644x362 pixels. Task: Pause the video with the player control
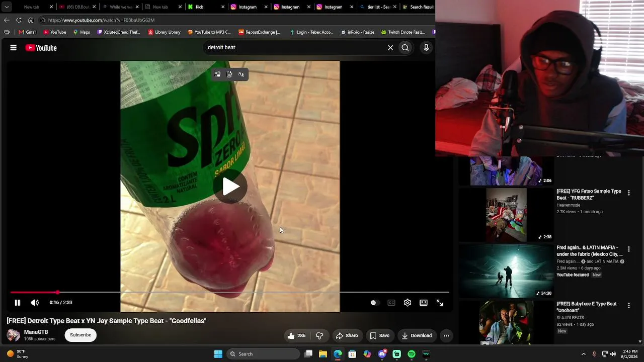tap(17, 303)
